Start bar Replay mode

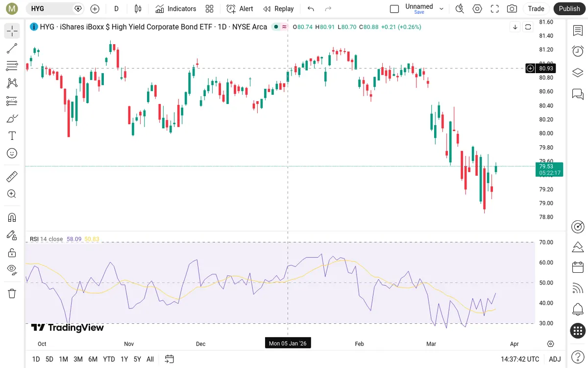click(x=278, y=8)
